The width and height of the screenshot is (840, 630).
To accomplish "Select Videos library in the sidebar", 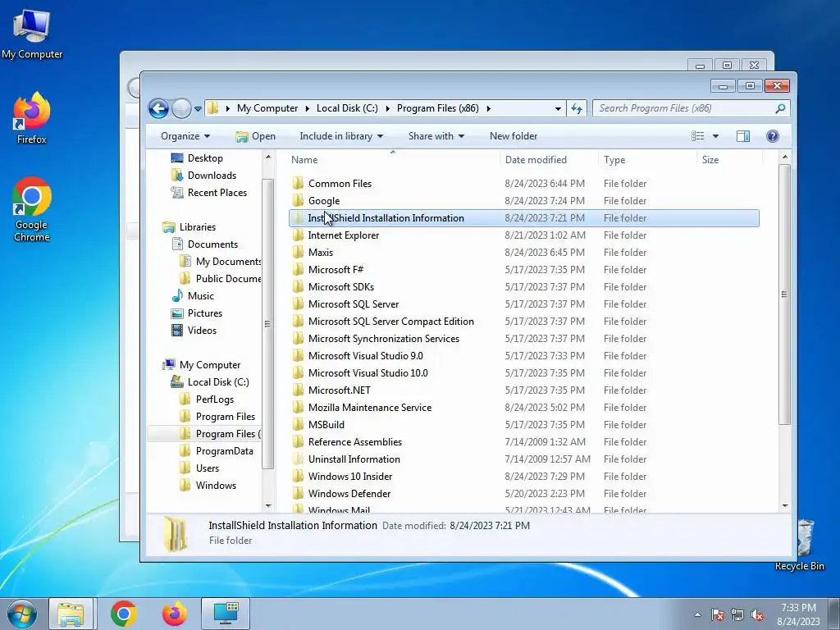I will pos(202,331).
